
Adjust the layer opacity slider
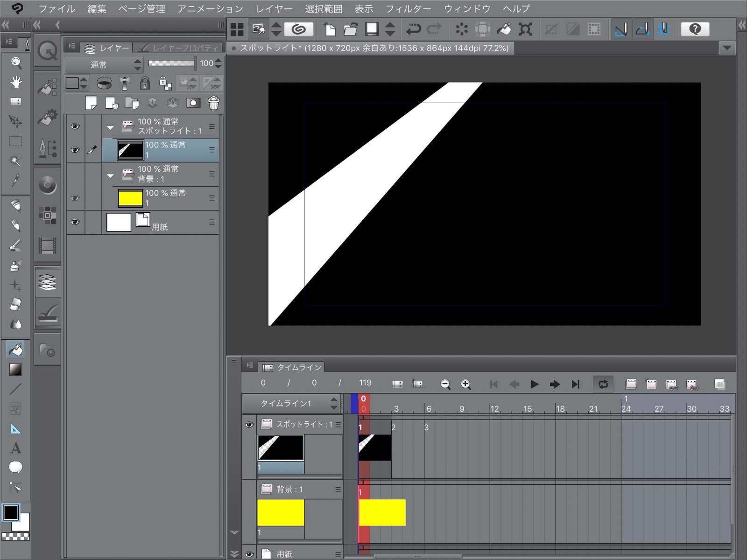point(171,63)
